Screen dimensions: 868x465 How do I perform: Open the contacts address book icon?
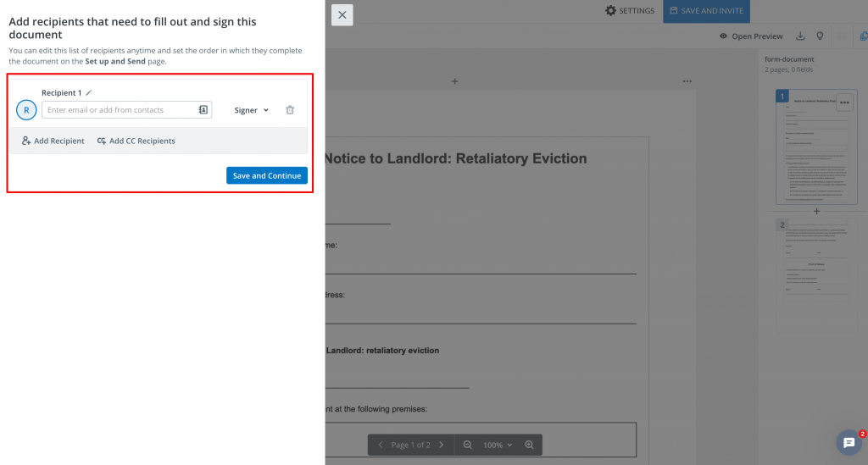pos(203,110)
